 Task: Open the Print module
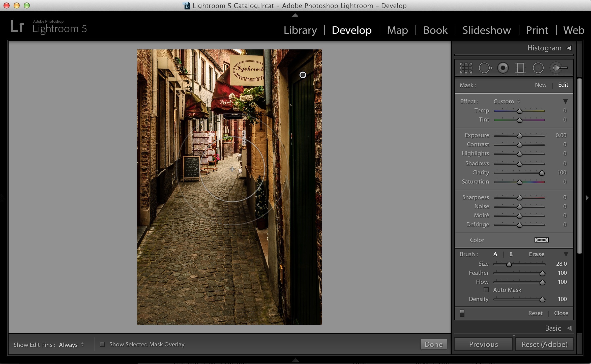[537, 30]
